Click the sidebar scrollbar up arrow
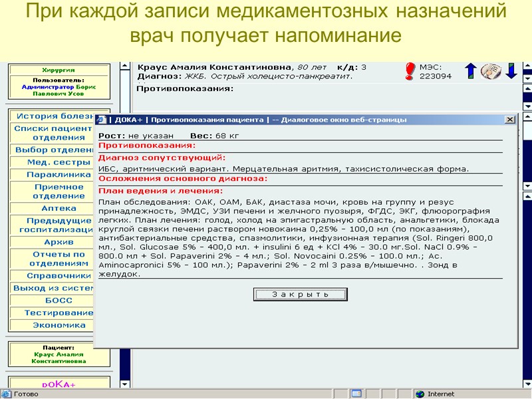Screen dimensions: 532x399 point(125,66)
